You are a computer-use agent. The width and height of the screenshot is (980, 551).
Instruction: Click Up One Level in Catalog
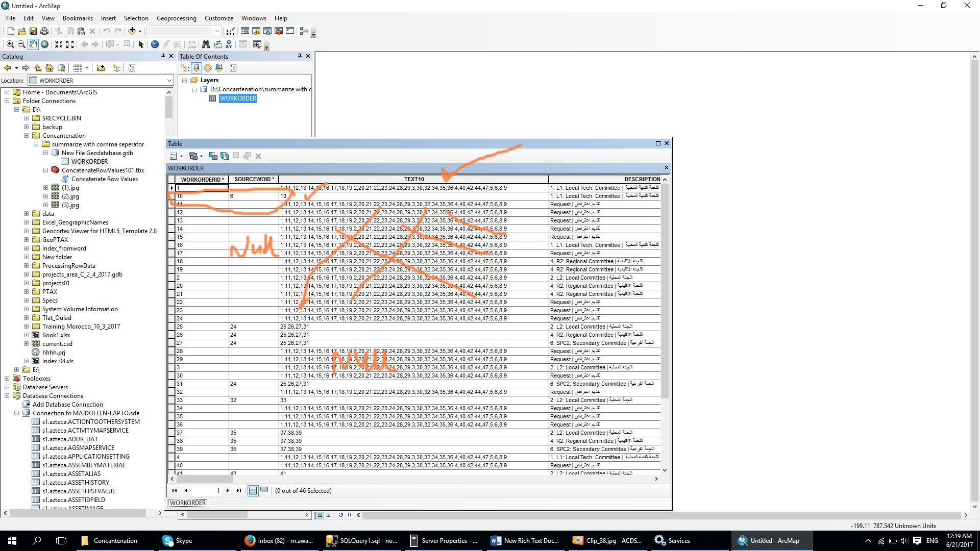click(38, 68)
